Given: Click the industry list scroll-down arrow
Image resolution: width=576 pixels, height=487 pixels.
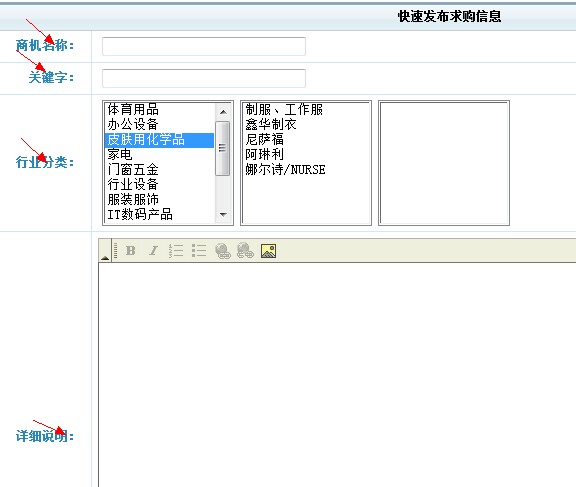Looking at the screenshot, I should tap(223, 214).
